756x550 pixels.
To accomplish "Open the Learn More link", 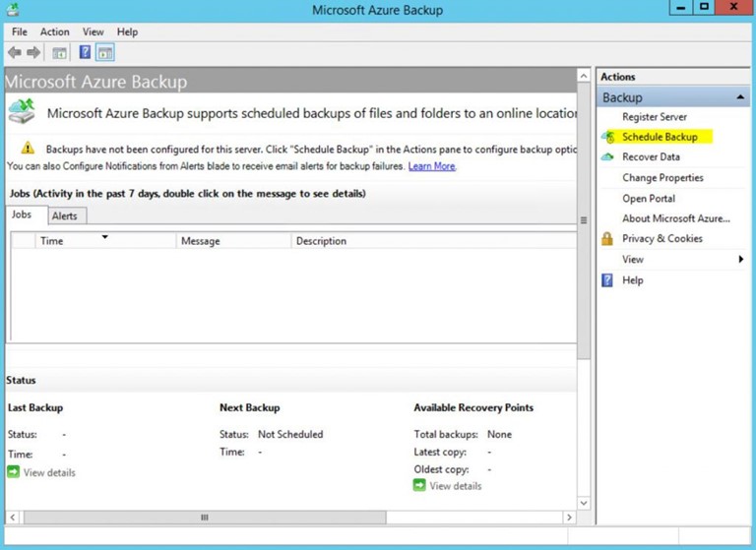I will 431,166.
